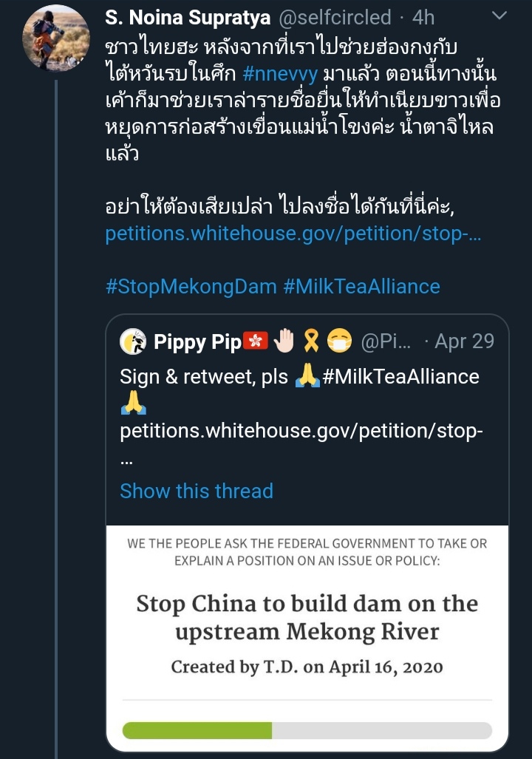Tap the Apr 29 date on quoted tweet
The height and width of the screenshot is (759, 532).
click(x=464, y=341)
